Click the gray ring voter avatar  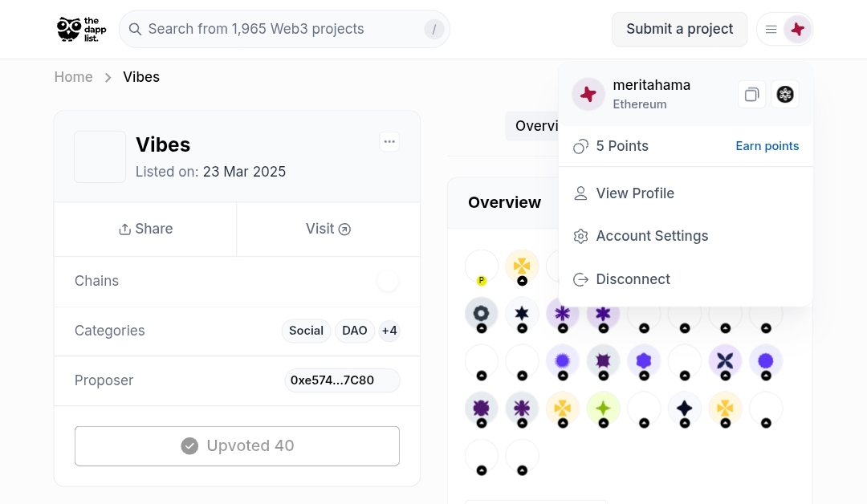(482, 314)
